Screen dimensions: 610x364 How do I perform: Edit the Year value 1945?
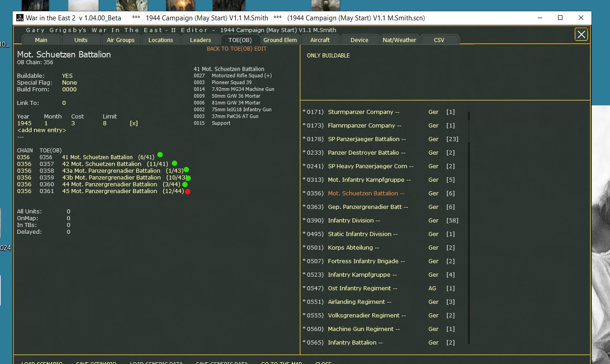(x=24, y=123)
